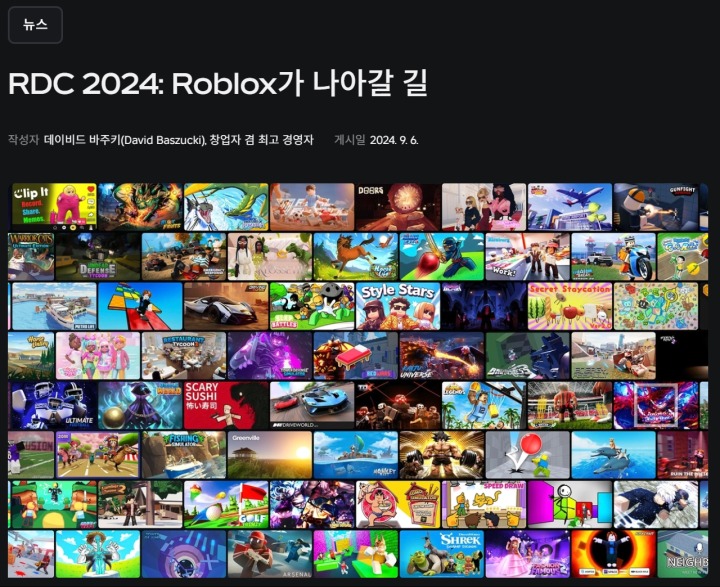
Task: Select the Clip It game thumbnail
Action: [53, 206]
